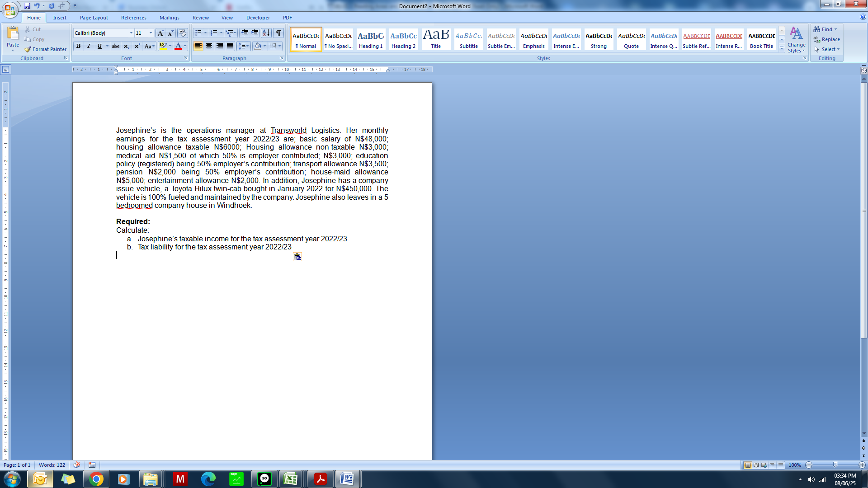Save the document from the Quick Access toolbar

pyautogui.click(x=27, y=6)
